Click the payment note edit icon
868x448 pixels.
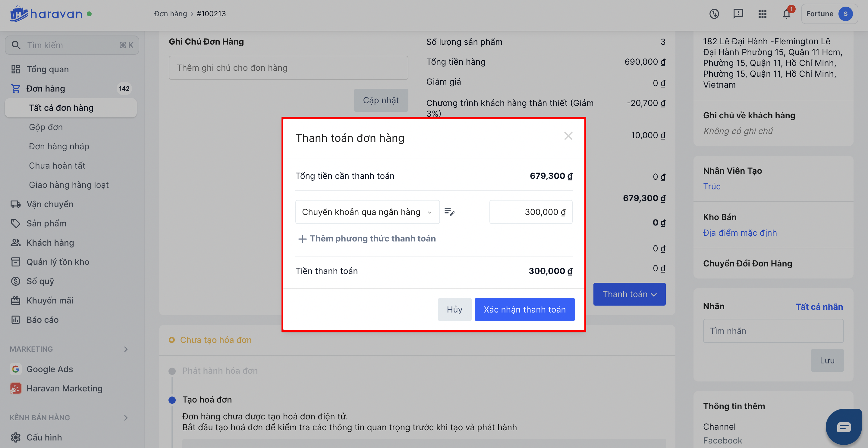449,212
